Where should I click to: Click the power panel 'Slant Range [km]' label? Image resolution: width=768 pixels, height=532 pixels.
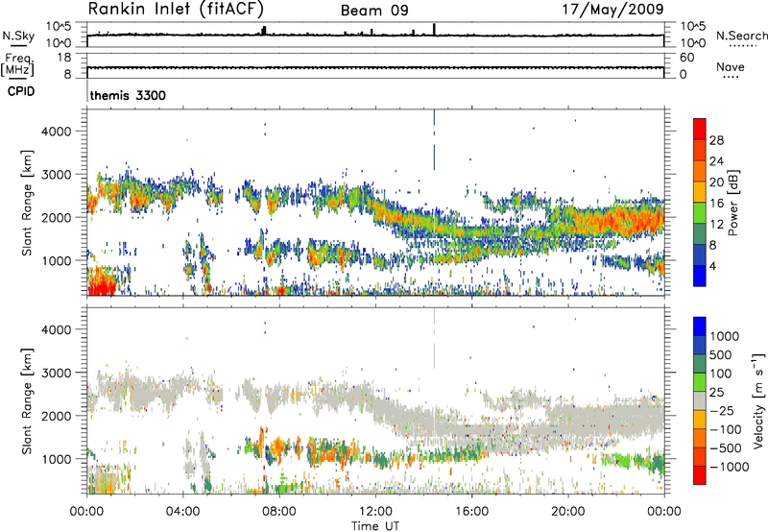coord(27,203)
